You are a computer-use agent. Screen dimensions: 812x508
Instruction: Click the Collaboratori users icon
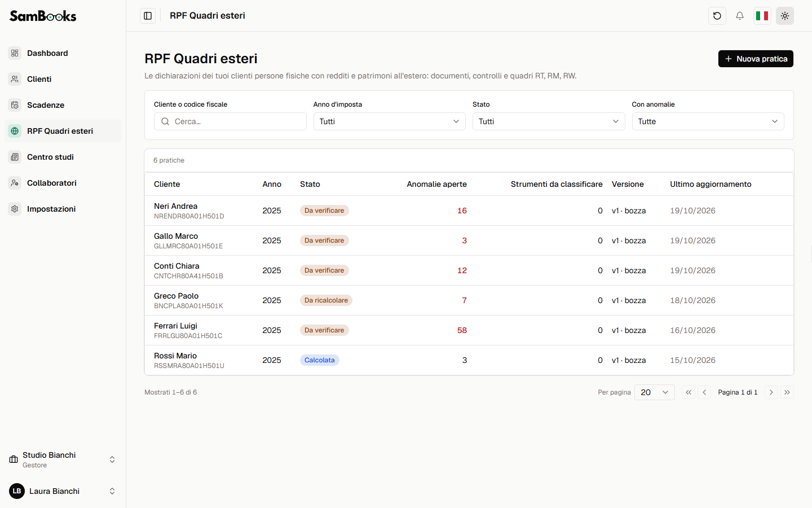(x=15, y=183)
